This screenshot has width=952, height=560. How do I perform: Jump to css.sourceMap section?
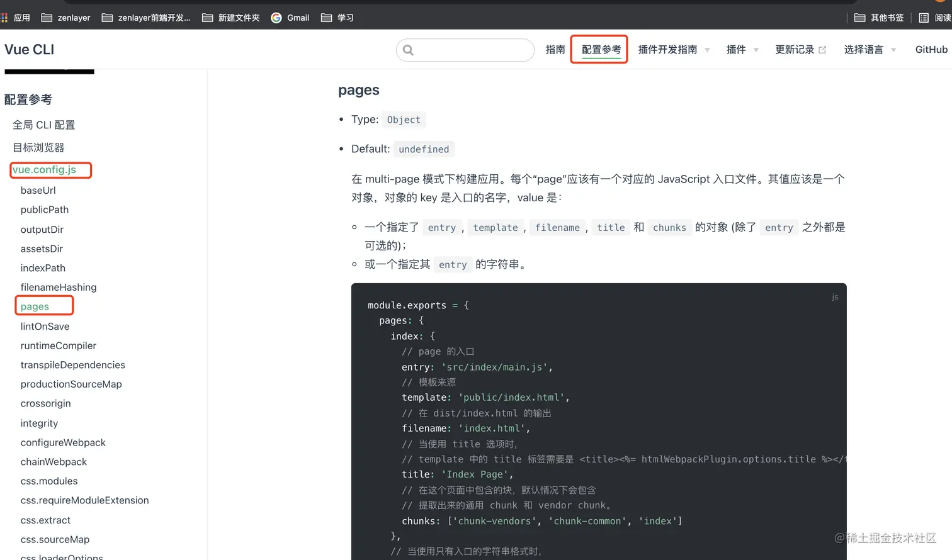(x=55, y=540)
